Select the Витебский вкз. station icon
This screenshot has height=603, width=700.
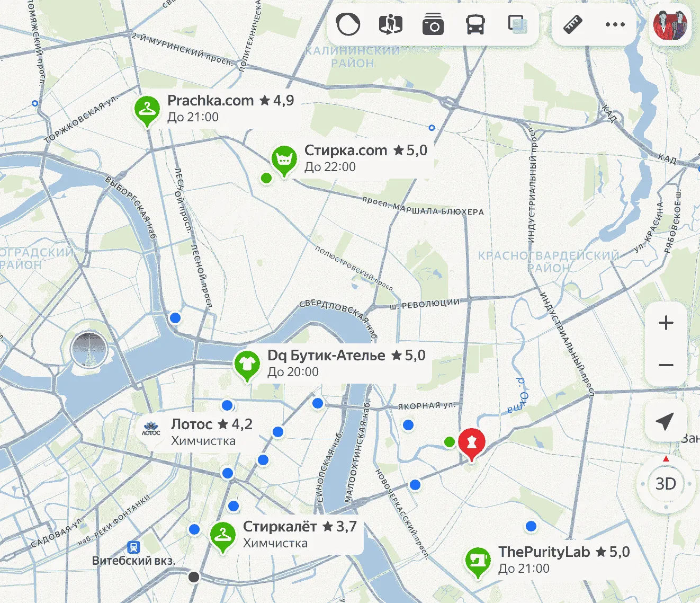click(x=133, y=546)
